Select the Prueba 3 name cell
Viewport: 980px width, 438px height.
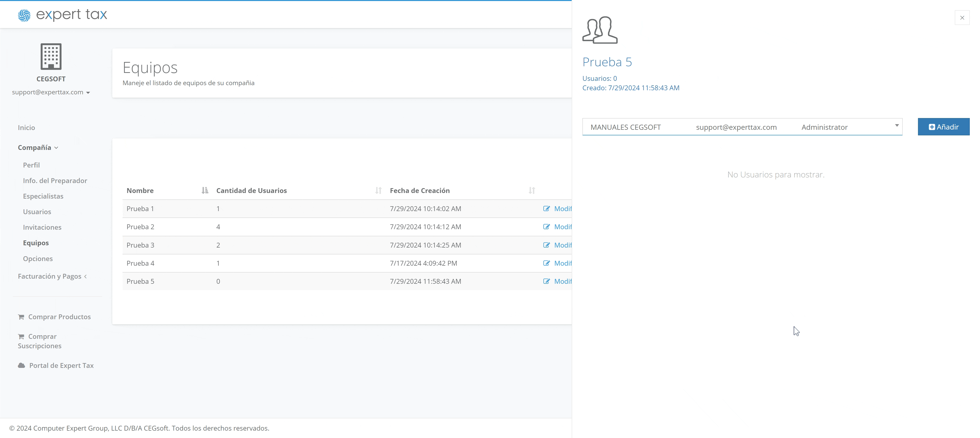(x=140, y=245)
